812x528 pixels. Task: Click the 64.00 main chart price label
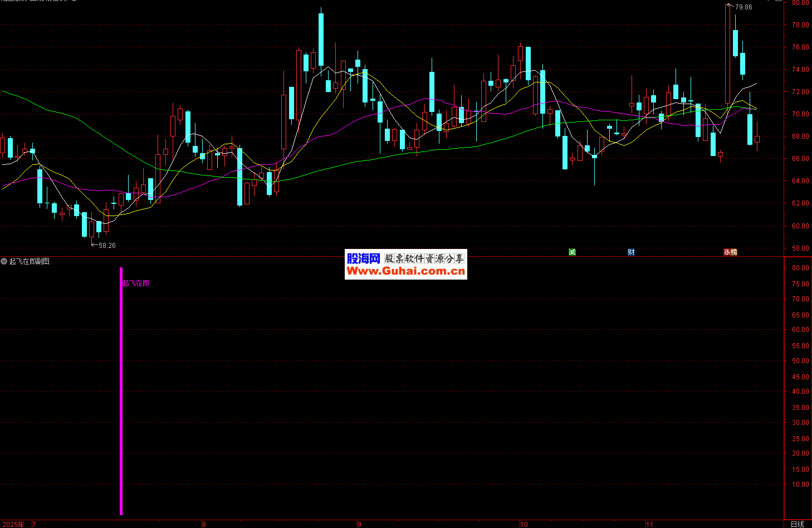[x=800, y=181]
